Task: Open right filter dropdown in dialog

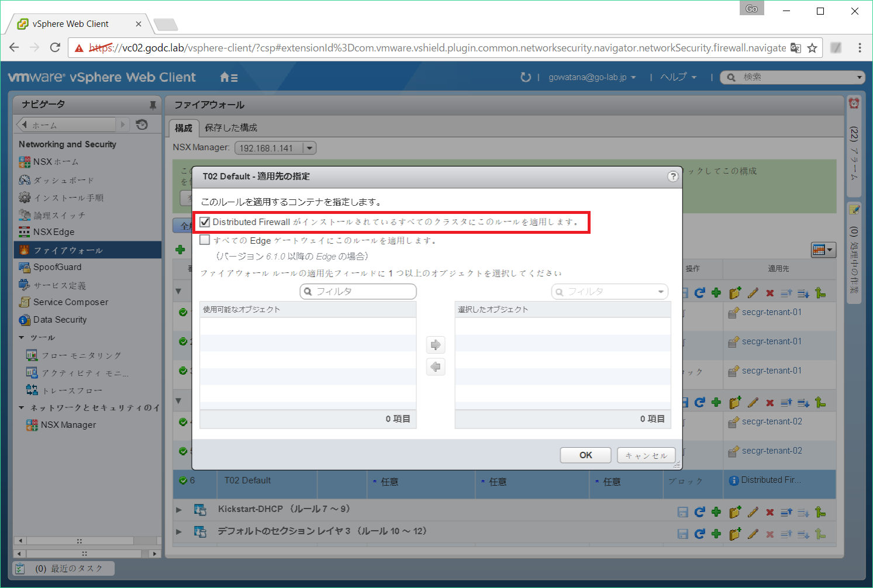Action: 661,292
